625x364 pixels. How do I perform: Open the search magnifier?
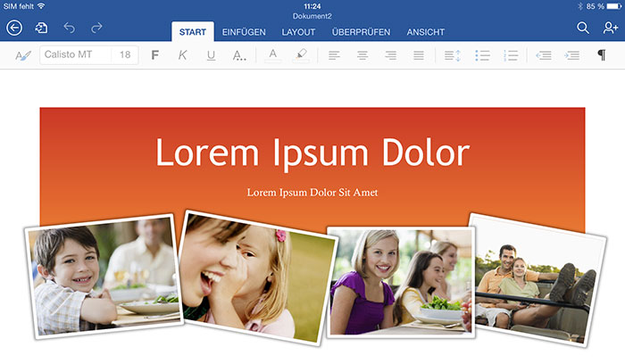pyautogui.click(x=583, y=28)
